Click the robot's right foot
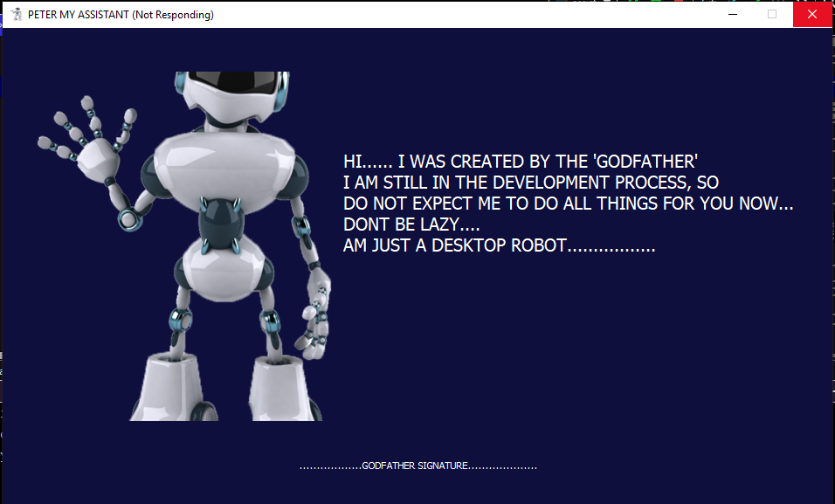This screenshot has height=504, width=835. pos(284,389)
